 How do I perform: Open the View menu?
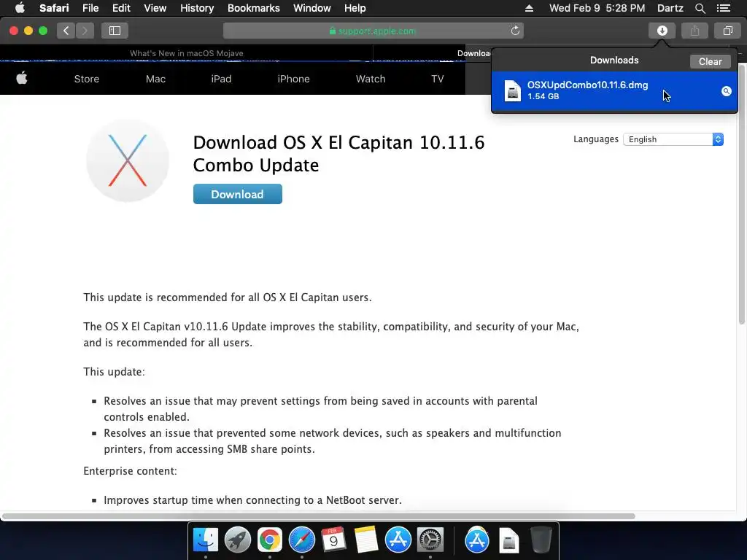point(155,8)
